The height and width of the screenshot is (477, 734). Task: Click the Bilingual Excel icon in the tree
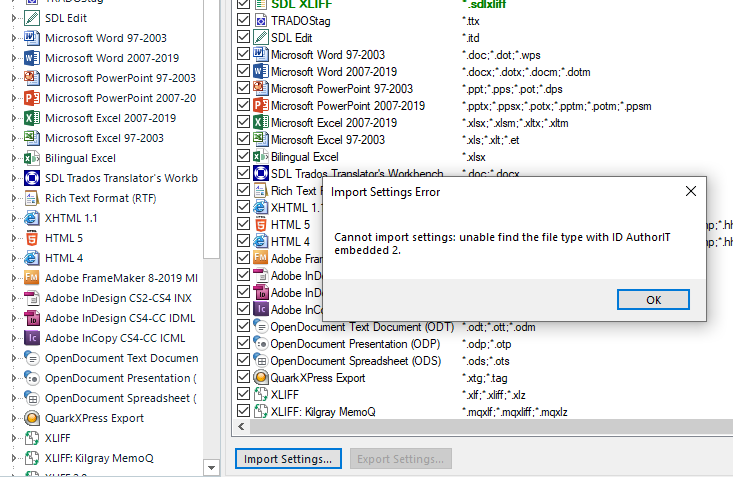point(32,158)
